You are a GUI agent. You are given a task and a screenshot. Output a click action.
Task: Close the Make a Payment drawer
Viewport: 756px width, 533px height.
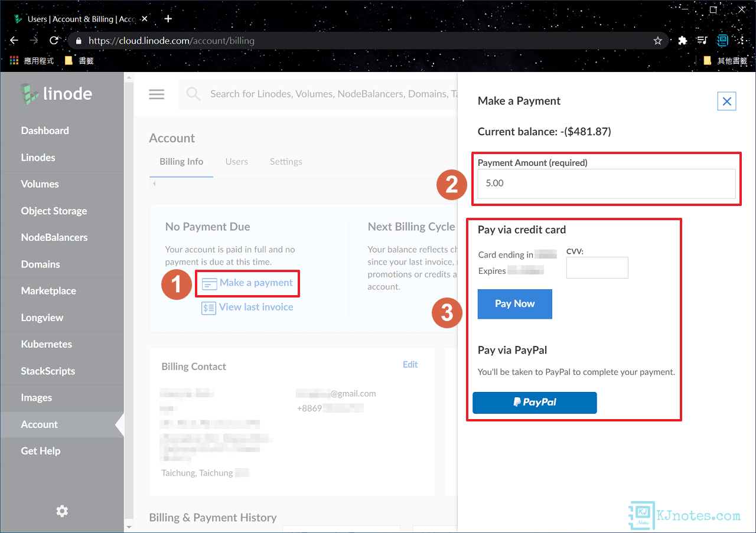tap(727, 102)
